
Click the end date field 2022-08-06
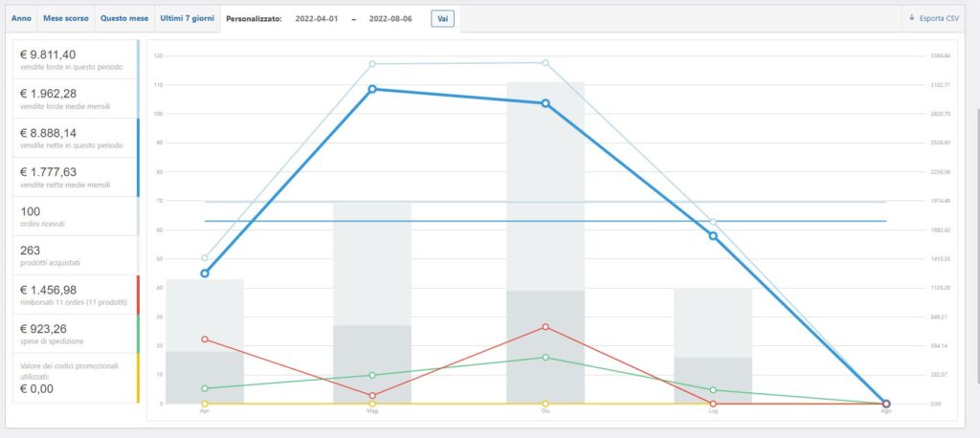tap(392, 19)
